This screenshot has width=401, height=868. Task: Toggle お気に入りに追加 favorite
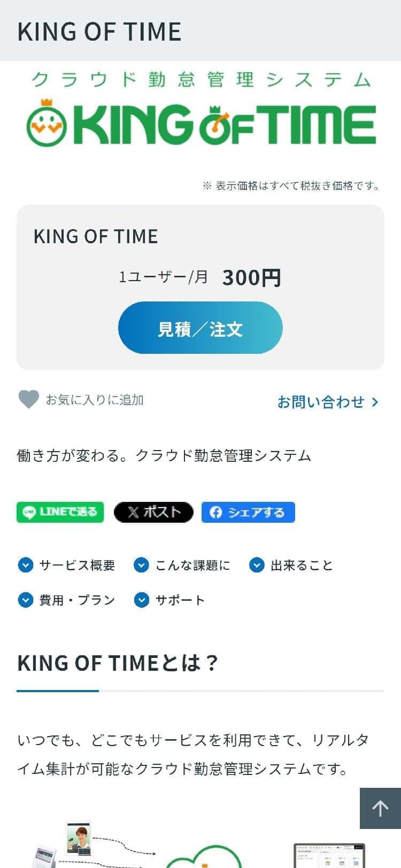pos(95,400)
